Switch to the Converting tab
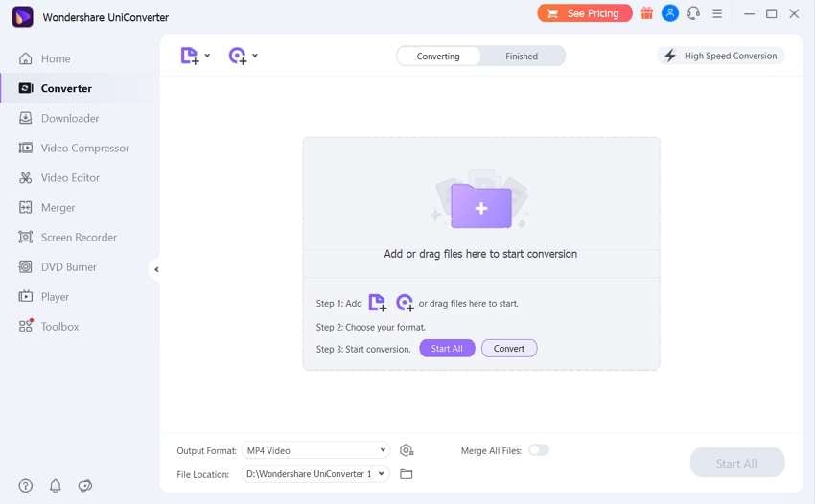 (438, 57)
